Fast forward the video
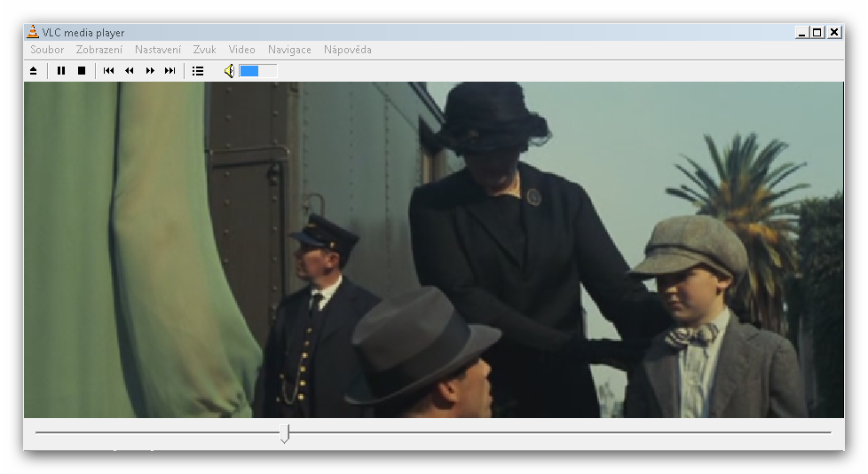Image resolution: width=868 pixels, height=474 pixels. (x=149, y=71)
